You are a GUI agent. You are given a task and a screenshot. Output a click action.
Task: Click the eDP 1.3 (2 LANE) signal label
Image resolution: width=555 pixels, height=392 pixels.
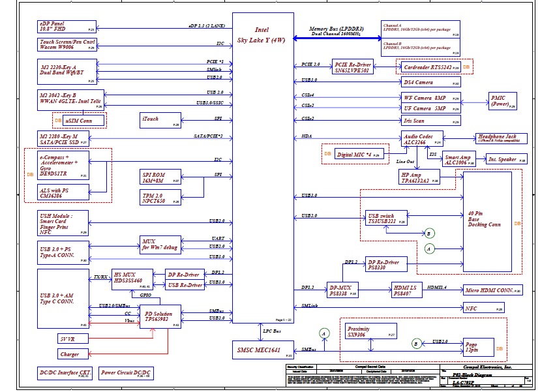tap(207, 26)
